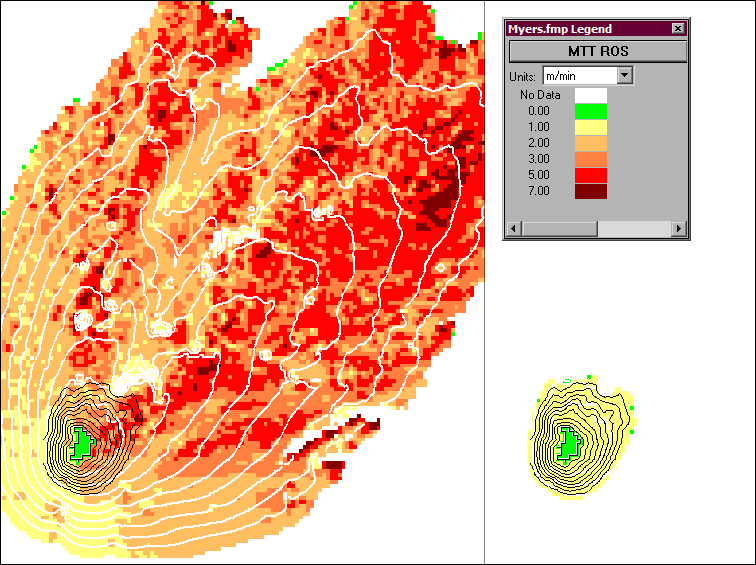
Task: Pick the light orange 2.00 swatch
Action: 591,143
